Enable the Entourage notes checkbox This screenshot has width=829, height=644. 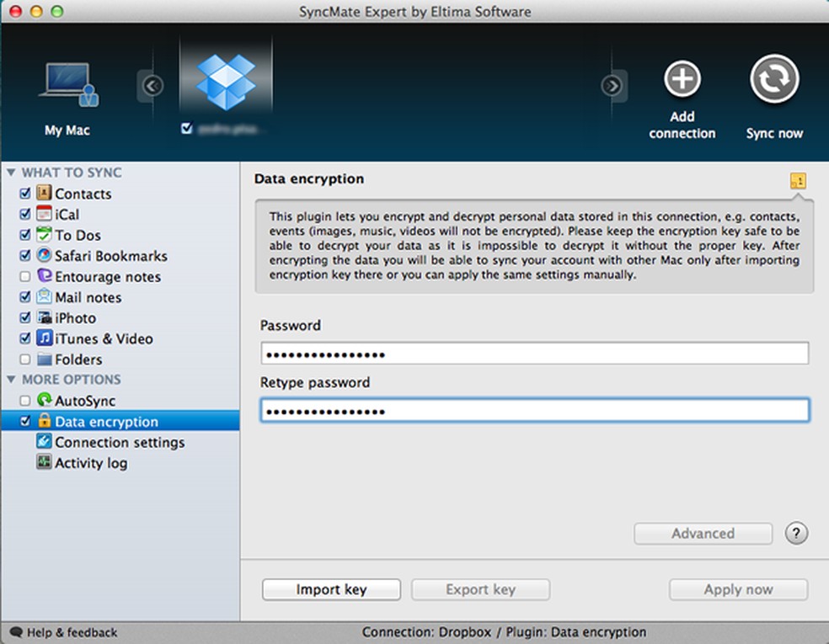24,276
